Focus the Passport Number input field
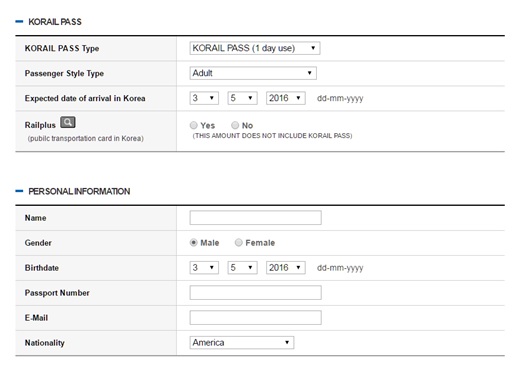Viewport: 519px width, 367px height. pyautogui.click(x=256, y=293)
